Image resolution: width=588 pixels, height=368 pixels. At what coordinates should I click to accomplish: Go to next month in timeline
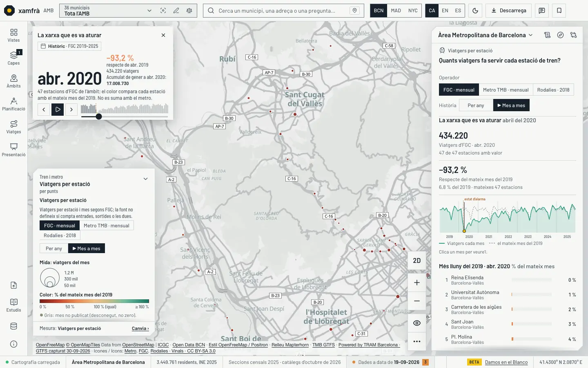click(71, 109)
